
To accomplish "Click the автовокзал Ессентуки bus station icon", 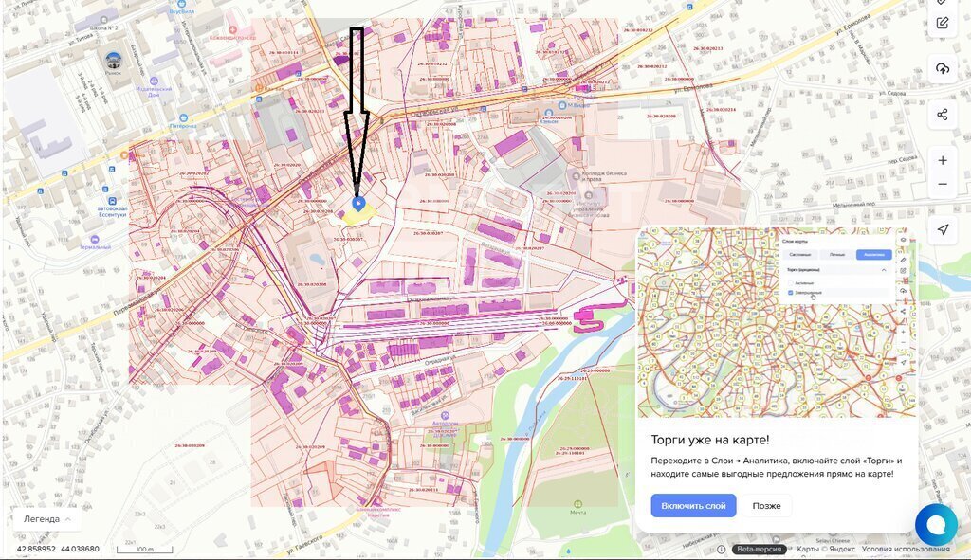I will (112, 201).
